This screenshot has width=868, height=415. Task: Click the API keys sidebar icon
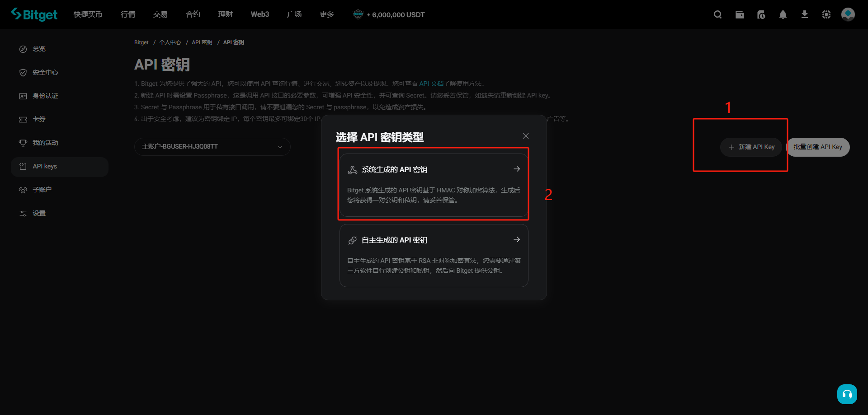point(23,166)
